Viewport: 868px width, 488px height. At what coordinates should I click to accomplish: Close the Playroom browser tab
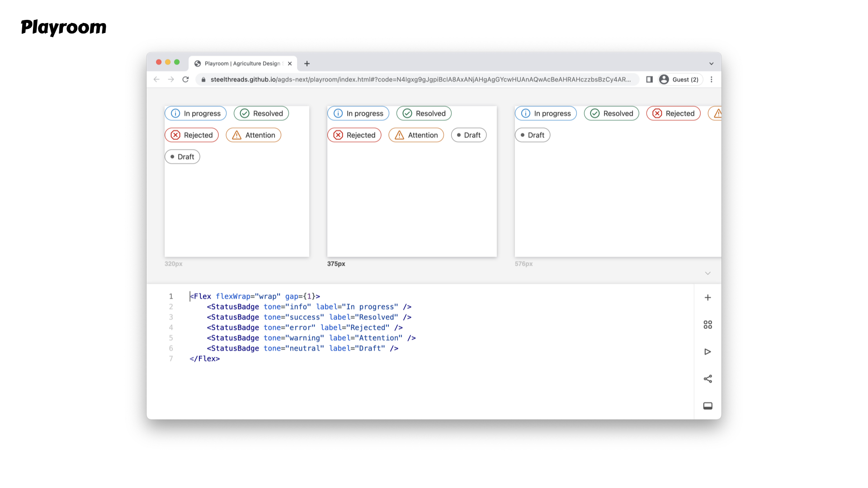tap(290, 64)
